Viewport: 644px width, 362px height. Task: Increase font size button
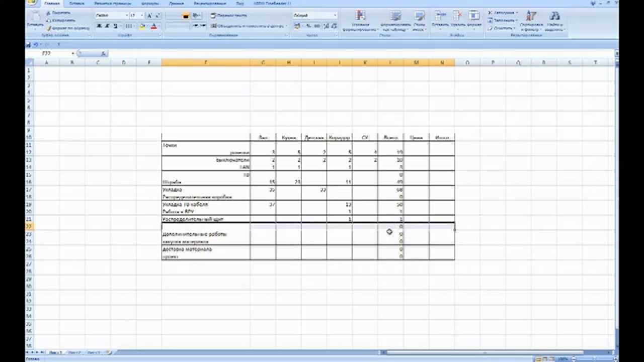click(x=150, y=16)
